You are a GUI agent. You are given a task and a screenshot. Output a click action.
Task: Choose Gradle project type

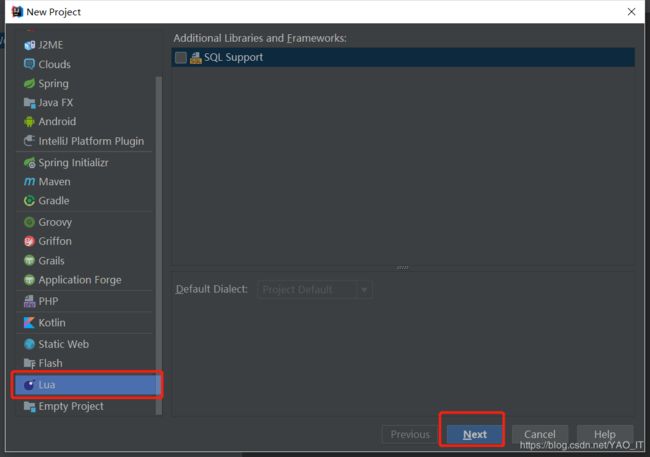tap(85, 201)
